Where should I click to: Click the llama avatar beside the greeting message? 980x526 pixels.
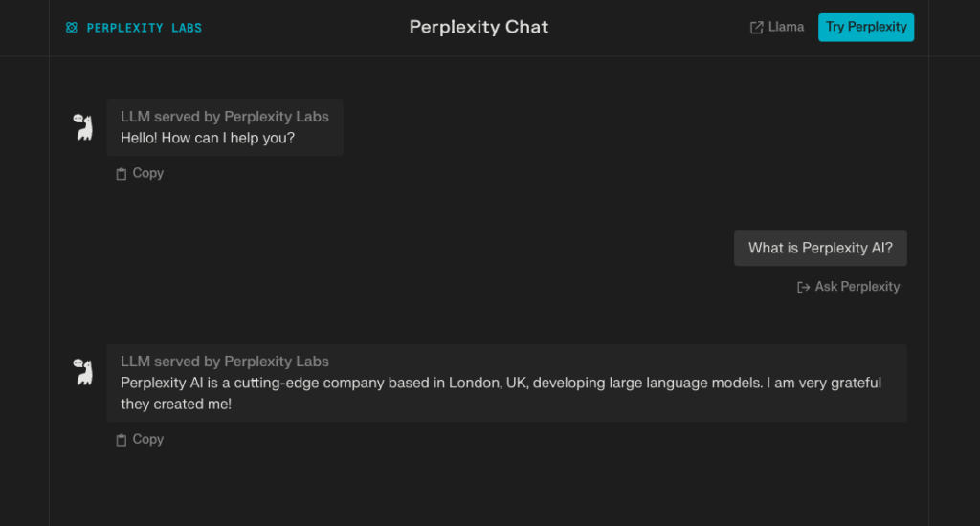(x=83, y=127)
